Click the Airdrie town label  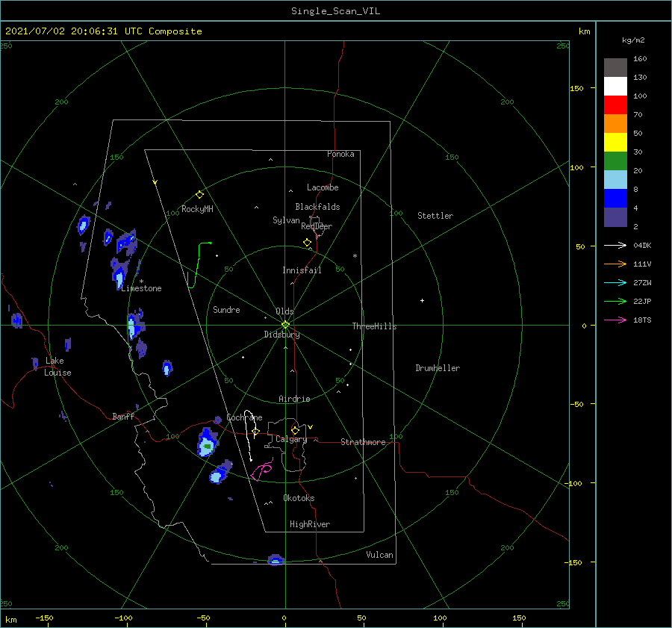pos(294,399)
